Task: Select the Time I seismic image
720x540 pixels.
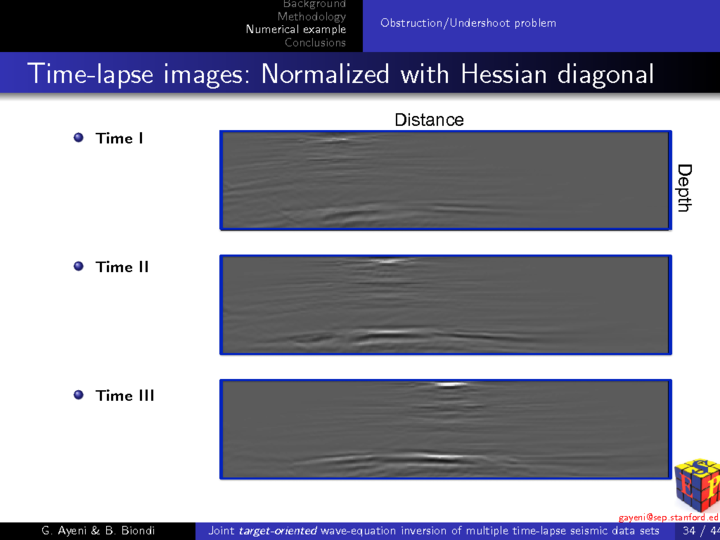Action: 445,180
